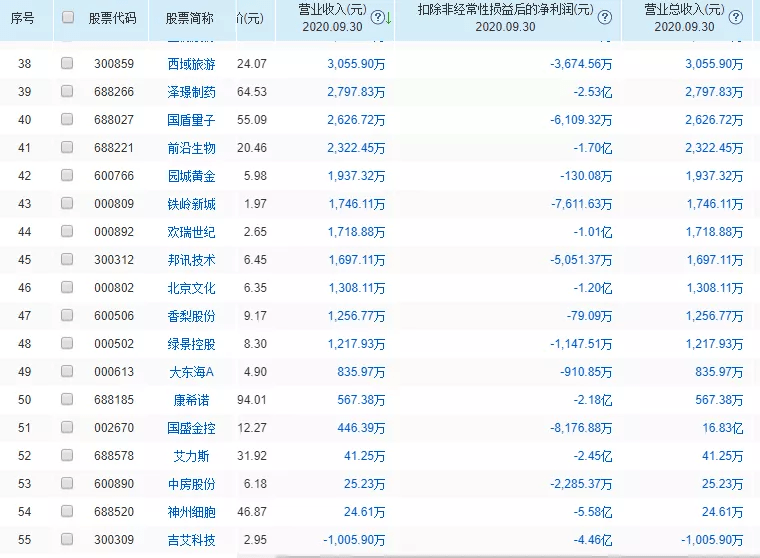Click the 序号 column header
Image resolution: width=760 pixels, height=558 pixels.
pyautogui.click(x=22, y=18)
